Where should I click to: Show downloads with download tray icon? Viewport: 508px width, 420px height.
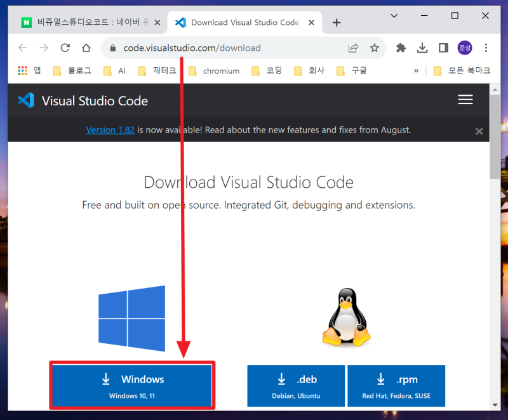click(422, 48)
